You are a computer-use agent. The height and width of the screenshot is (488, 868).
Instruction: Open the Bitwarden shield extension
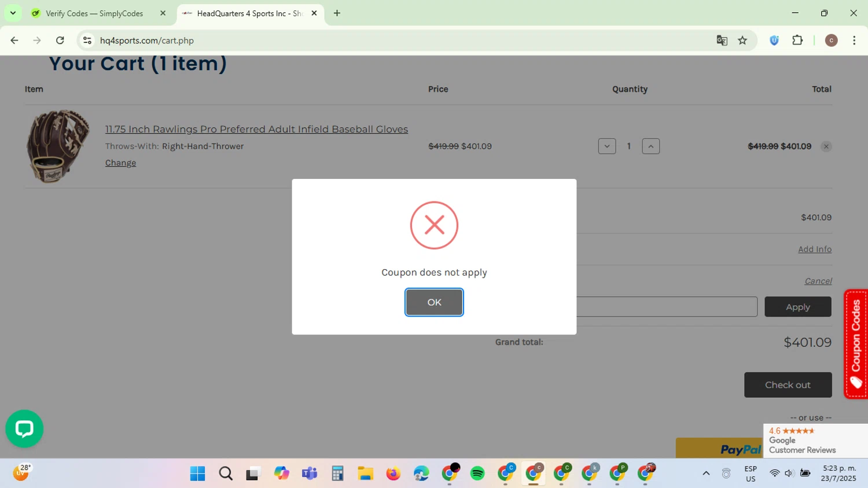point(774,41)
